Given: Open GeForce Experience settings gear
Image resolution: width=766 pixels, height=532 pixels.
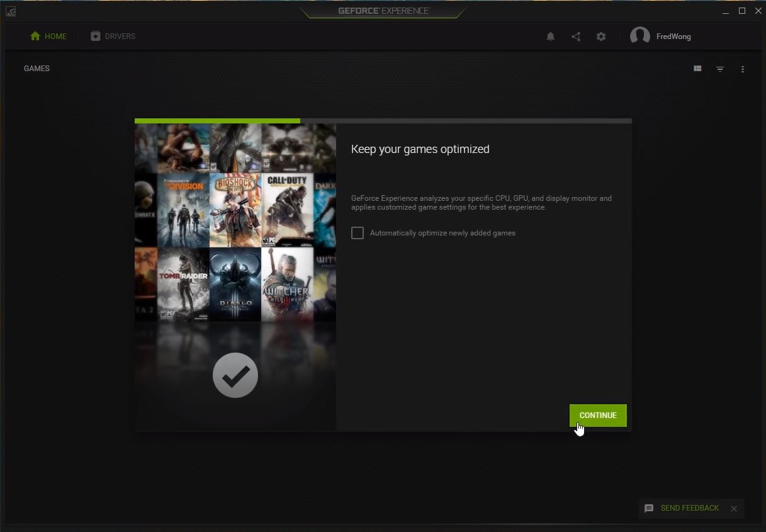Looking at the screenshot, I should 600,37.
